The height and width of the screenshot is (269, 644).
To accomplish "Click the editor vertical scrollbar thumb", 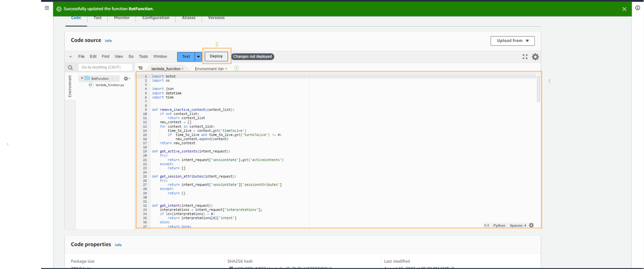I will click(538, 89).
